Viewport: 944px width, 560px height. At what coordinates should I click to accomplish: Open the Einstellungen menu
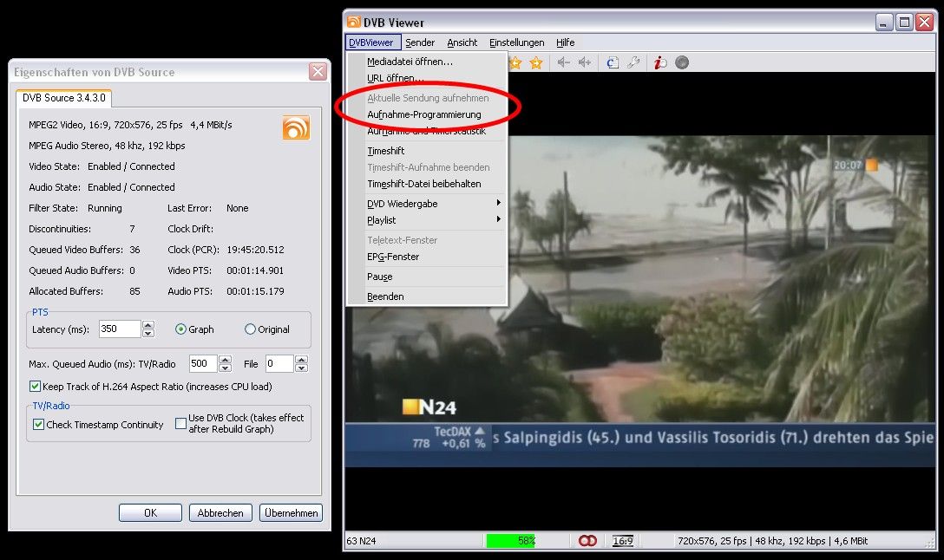[516, 42]
